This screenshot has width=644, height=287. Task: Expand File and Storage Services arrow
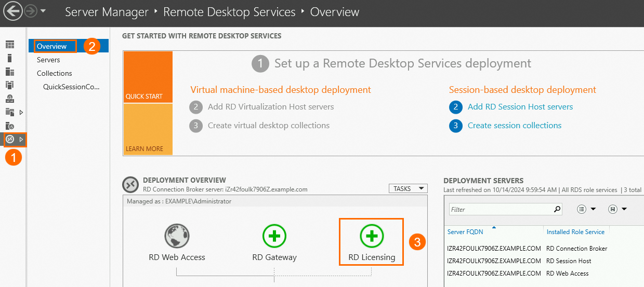pyautogui.click(x=21, y=112)
